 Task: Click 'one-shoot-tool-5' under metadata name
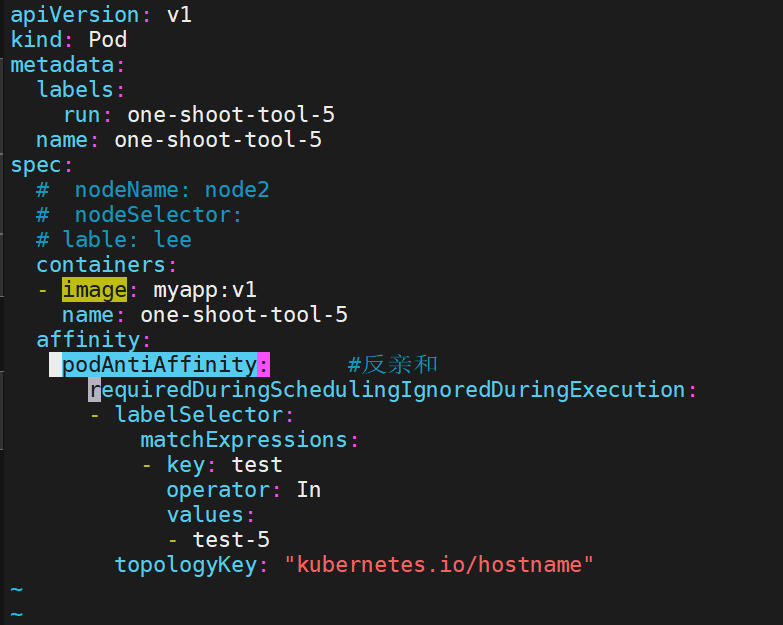coord(218,140)
